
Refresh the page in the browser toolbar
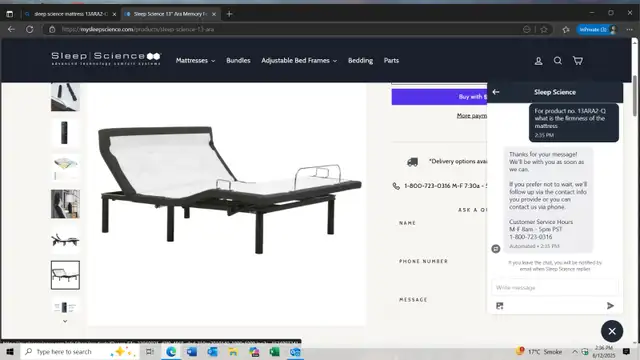point(29,29)
